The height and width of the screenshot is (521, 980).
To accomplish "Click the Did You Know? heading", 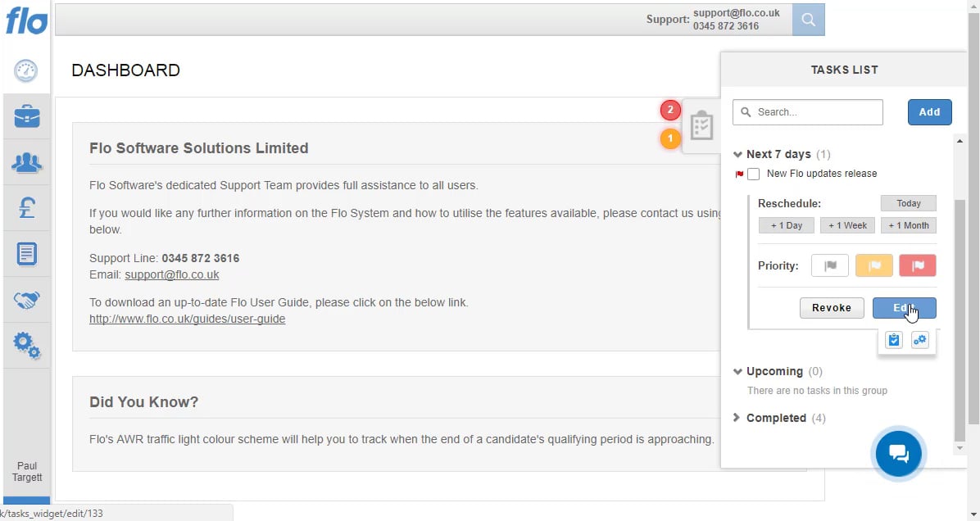I will tap(143, 401).
